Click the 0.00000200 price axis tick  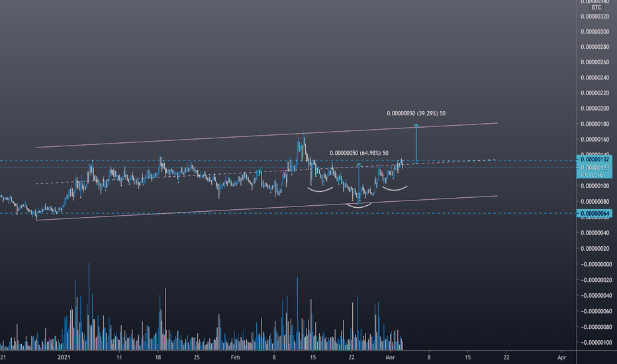(595, 109)
